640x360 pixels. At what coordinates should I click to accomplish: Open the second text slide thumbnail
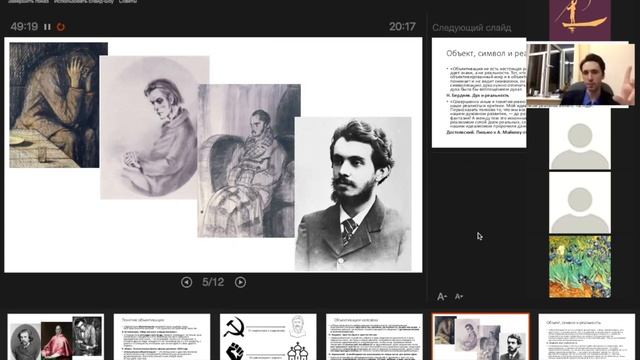[x=162, y=337]
